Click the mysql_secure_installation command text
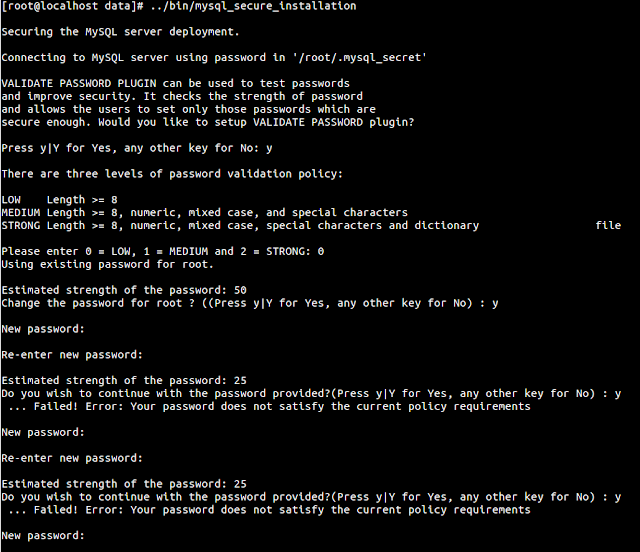Viewport: 640px width, 552px height. pos(253,6)
